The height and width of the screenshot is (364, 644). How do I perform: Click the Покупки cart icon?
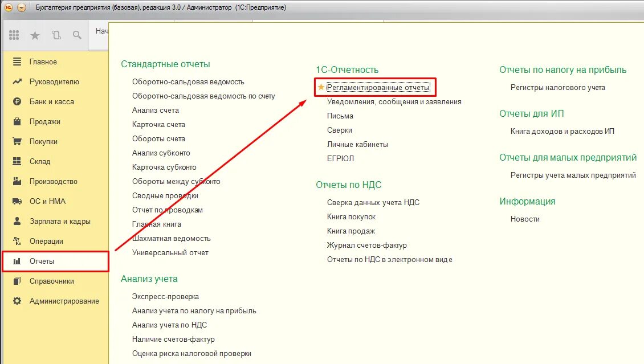click(17, 142)
